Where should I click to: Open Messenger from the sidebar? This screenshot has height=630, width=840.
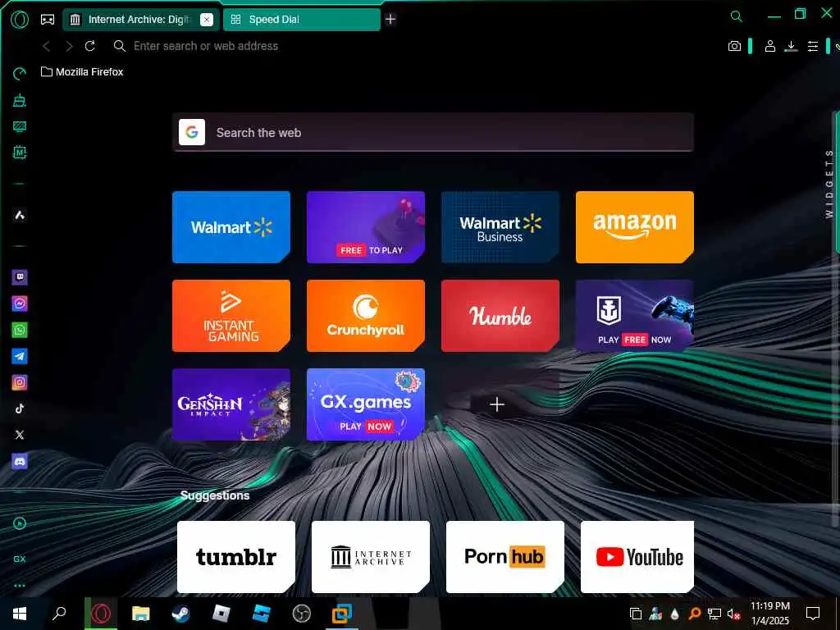coord(20,304)
